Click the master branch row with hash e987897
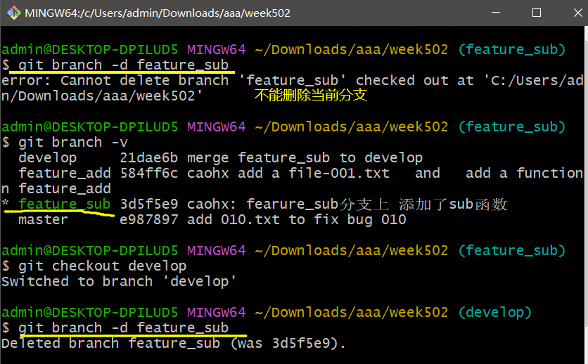 click(212, 220)
